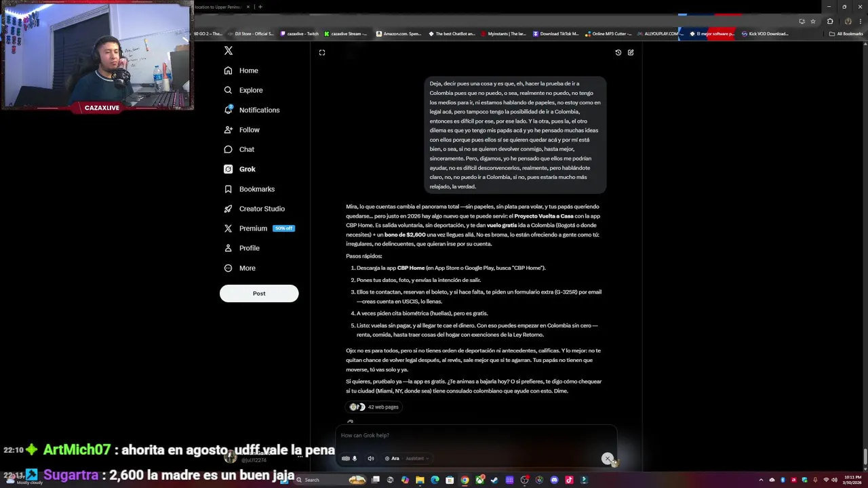Open the Myinstants bookmark
This screenshot has height=488, width=868.
[503, 33]
